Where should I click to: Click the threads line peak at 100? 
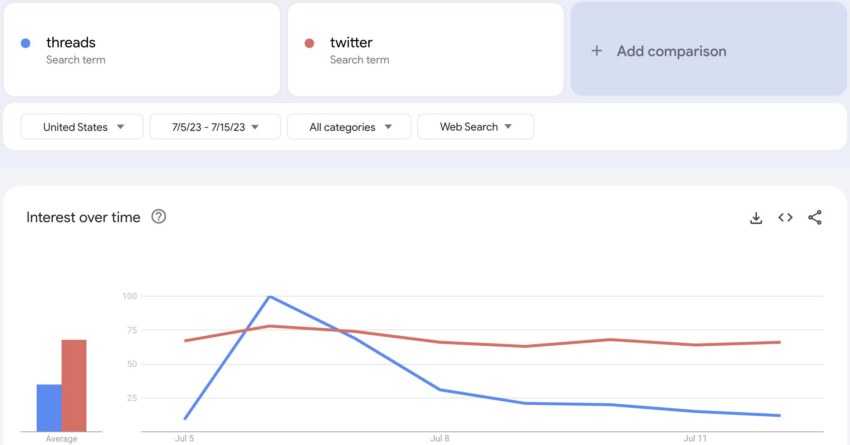point(270,297)
